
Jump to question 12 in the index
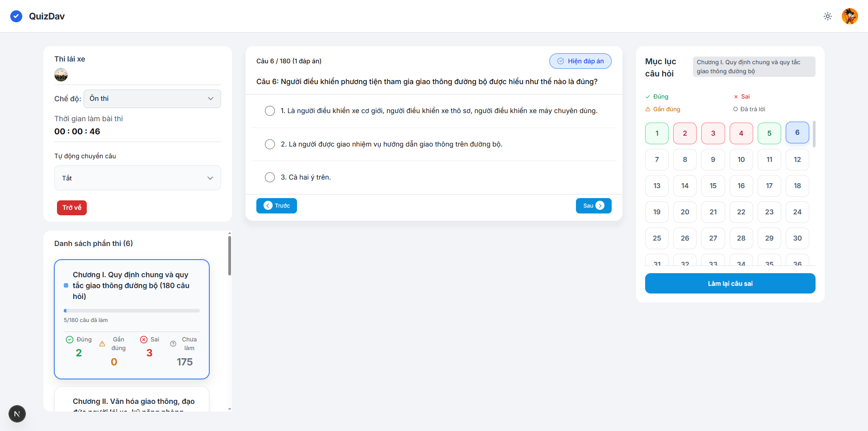pos(797,160)
